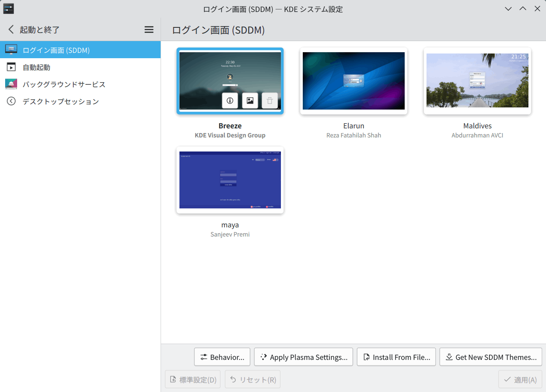546x392 pixels.
Task: Select the Breeze theme thumbnail
Action: coord(230,81)
